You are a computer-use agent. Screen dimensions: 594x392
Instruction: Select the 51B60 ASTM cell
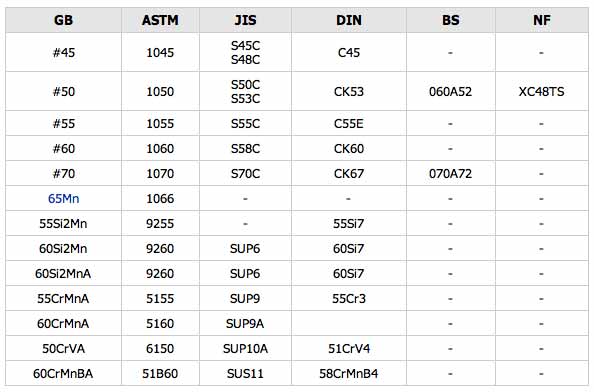160,373
